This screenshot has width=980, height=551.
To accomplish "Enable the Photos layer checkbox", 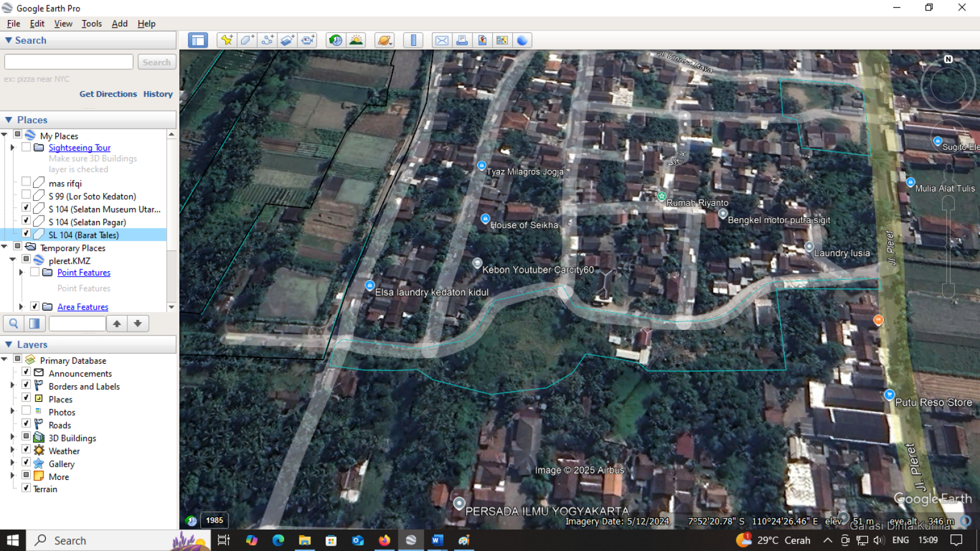I will click(x=26, y=411).
